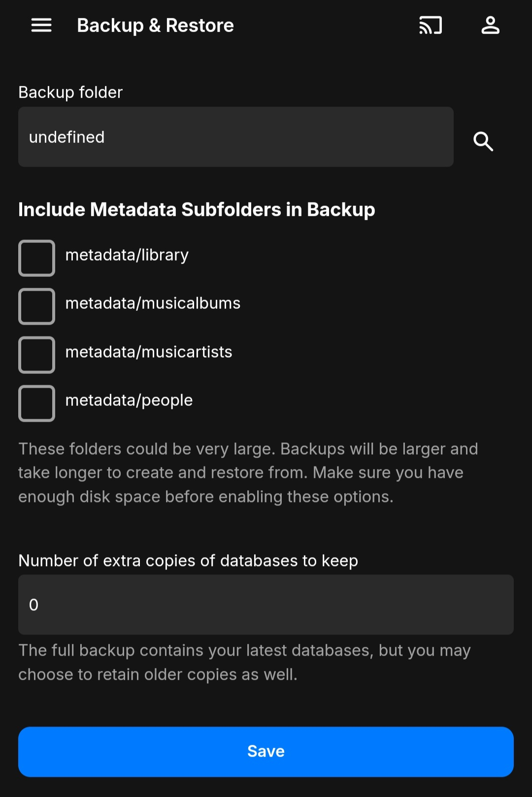
Task: Click the "metadata/musicalbums" label text
Action: click(153, 303)
